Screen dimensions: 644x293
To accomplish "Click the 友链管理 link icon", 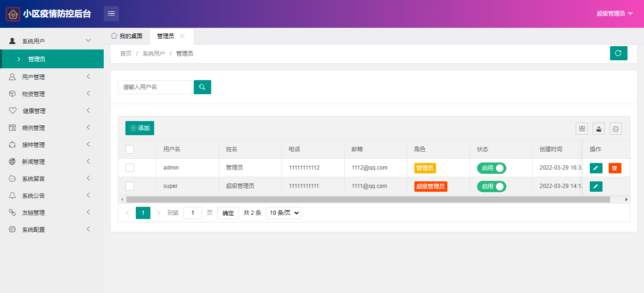I will click(12, 212).
